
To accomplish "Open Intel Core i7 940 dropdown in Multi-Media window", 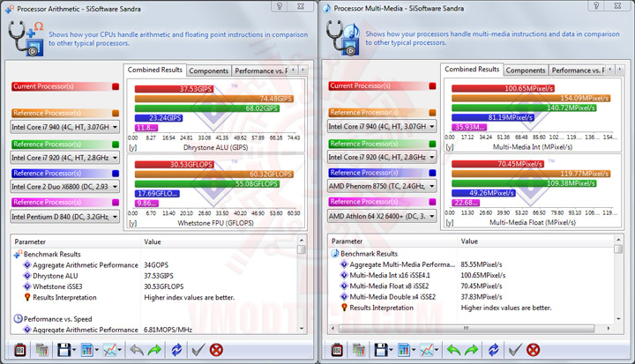I will pyautogui.click(x=382, y=126).
